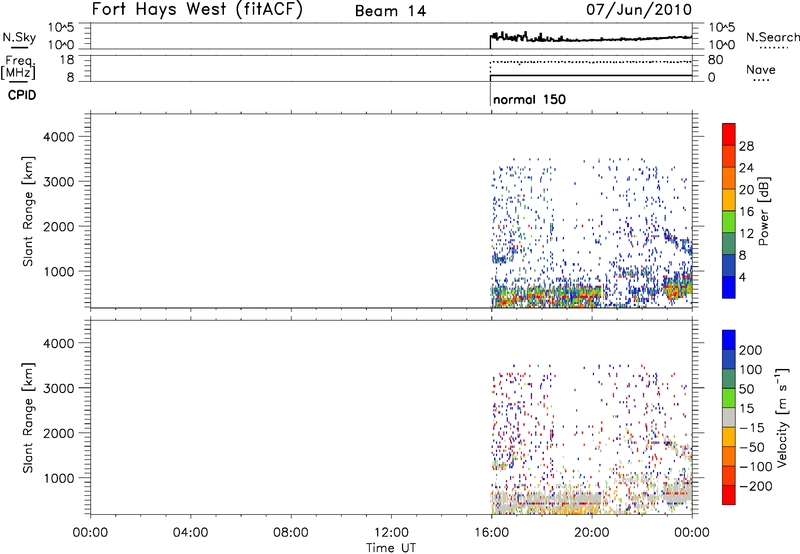Click the 'Power [dB]' color bar label
This screenshot has height=554, width=800.
coord(764,211)
